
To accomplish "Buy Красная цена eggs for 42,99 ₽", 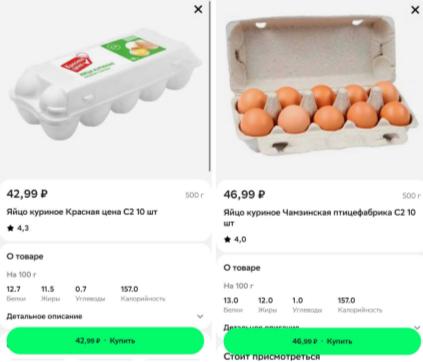I will 105,341.
